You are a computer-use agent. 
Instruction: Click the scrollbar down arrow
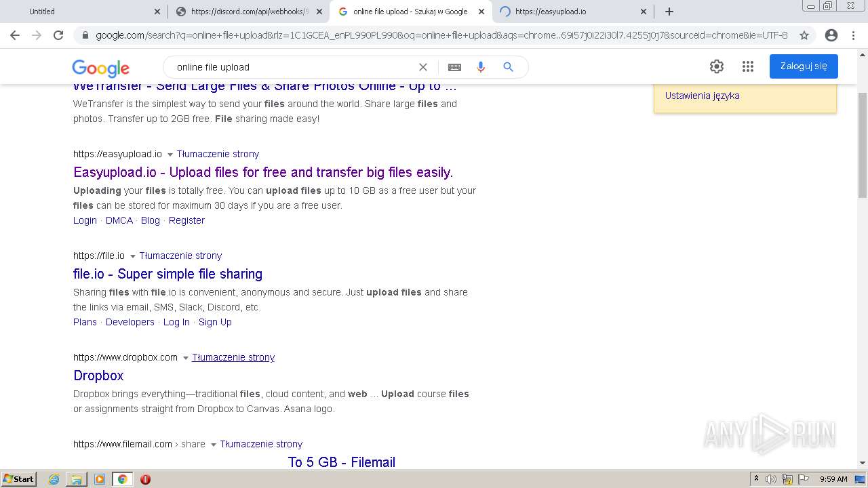863,463
